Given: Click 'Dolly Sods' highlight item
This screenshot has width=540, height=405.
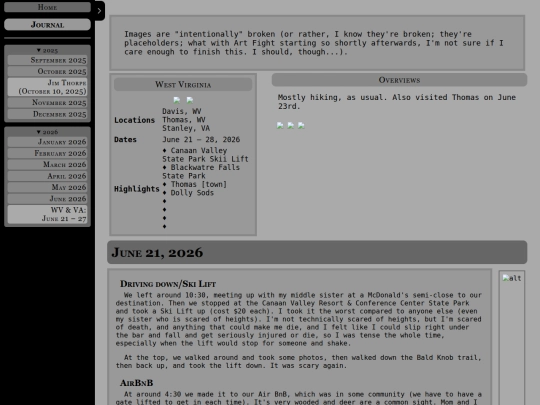Looking at the screenshot, I should click(188, 193).
